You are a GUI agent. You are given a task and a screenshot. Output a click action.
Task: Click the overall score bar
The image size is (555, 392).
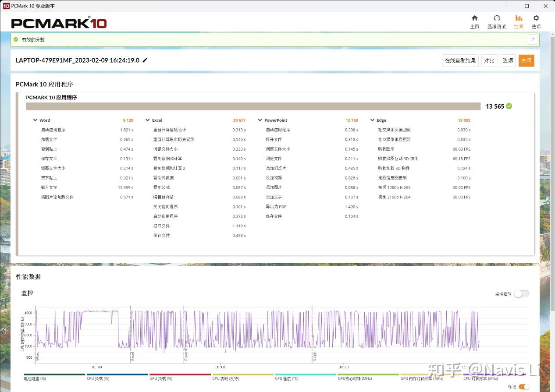coord(253,106)
